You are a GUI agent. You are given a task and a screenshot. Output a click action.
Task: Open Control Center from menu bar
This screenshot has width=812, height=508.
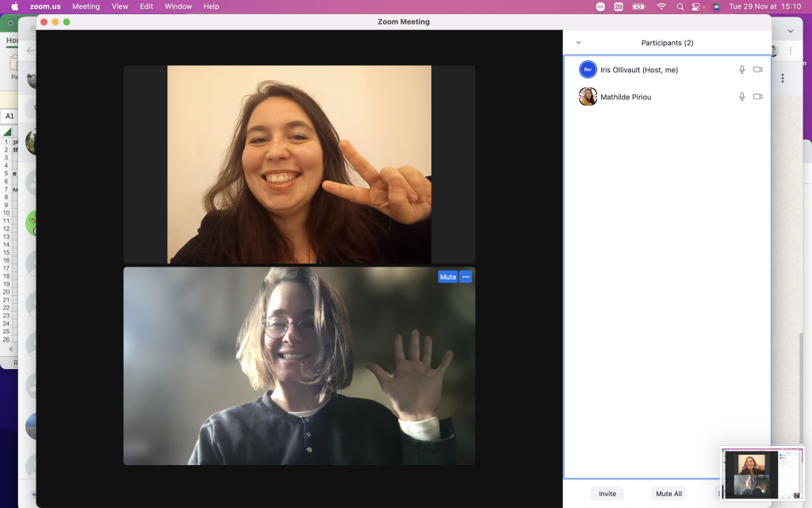(698, 6)
